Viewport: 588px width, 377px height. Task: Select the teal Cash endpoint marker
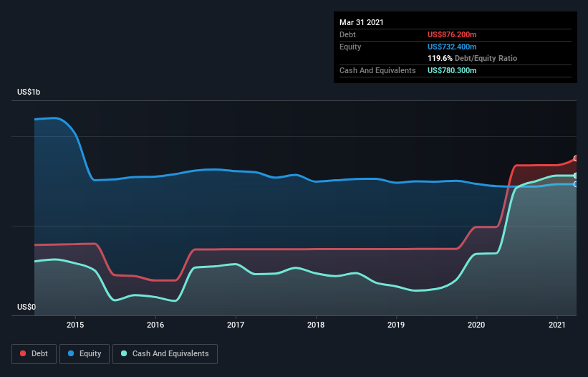(576, 176)
